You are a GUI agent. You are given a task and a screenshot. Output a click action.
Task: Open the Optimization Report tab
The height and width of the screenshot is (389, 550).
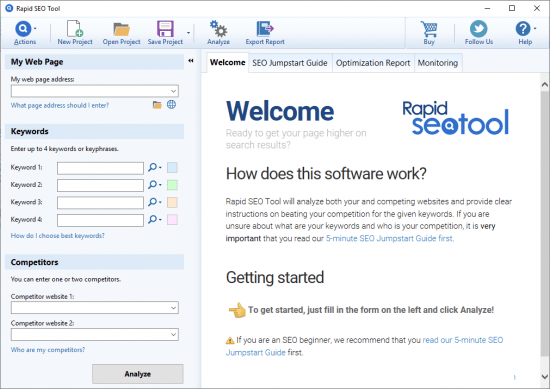point(373,63)
